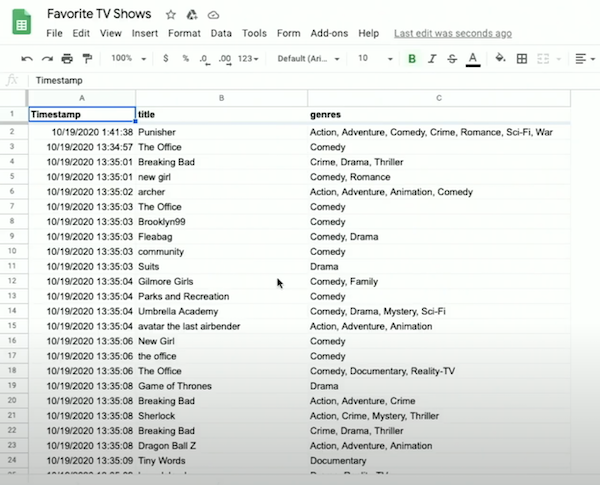Click the Last edit was seconds ago link
The width and height of the screenshot is (600, 485).
453,33
